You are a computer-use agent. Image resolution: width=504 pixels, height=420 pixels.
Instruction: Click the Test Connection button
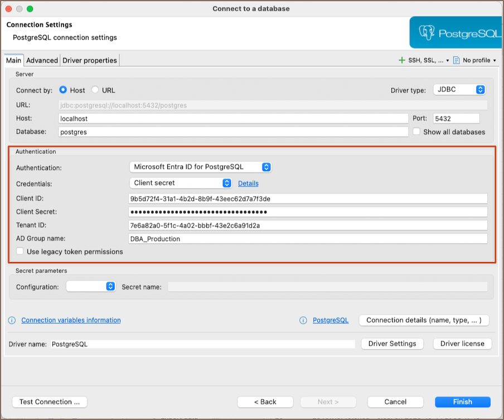(50, 402)
